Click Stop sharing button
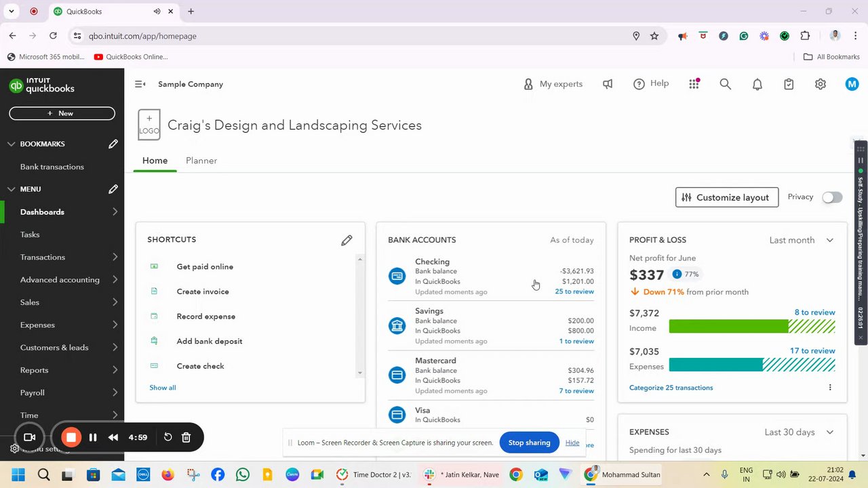Image resolution: width=868 pixels, height=488 pixels. click(x=529, y=443)
